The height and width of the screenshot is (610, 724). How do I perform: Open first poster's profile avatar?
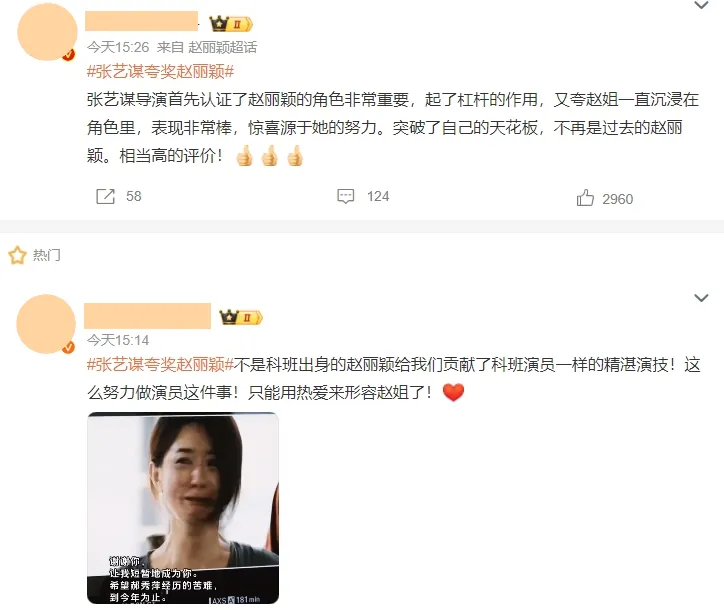[x=47, y=31]
